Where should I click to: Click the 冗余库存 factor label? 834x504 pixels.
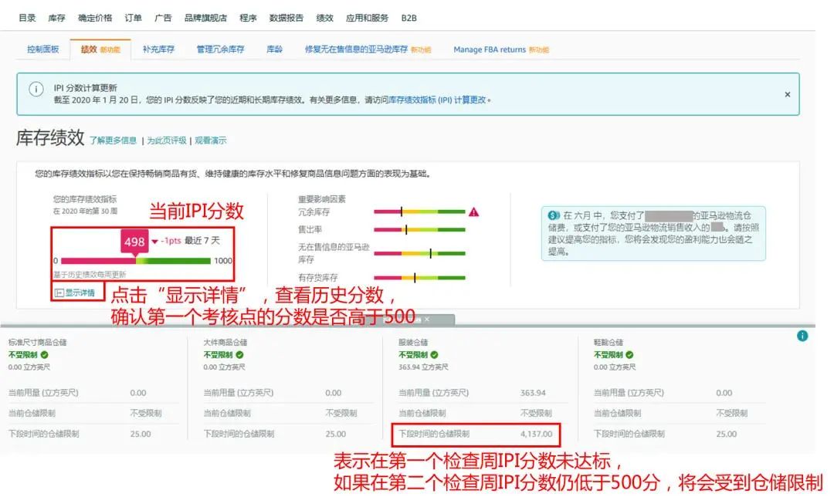[314, 211]
